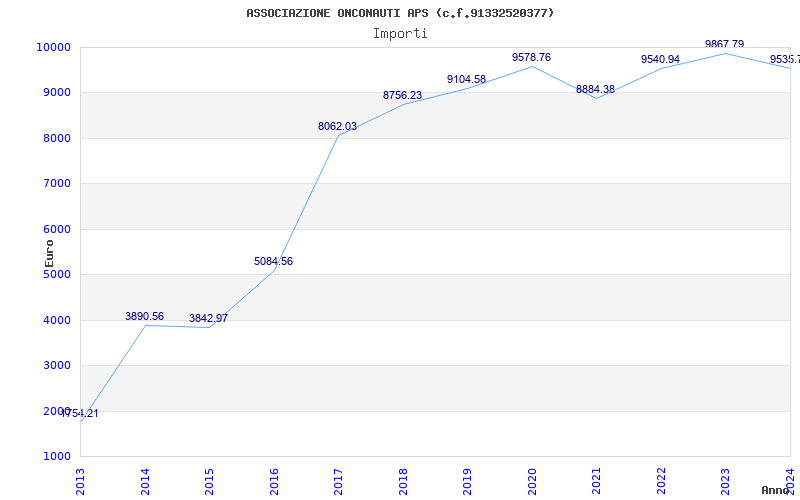Select the 9540.94 data label
The height and width of the screenshot is (500, 800).
click(660, 59)
